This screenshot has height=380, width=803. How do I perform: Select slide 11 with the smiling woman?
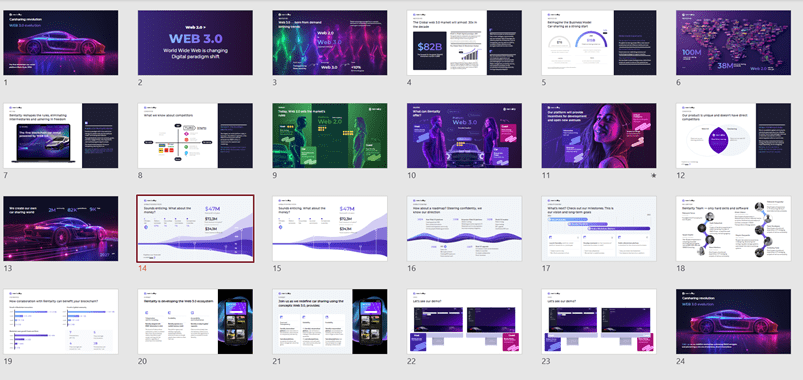click(599, 136)
